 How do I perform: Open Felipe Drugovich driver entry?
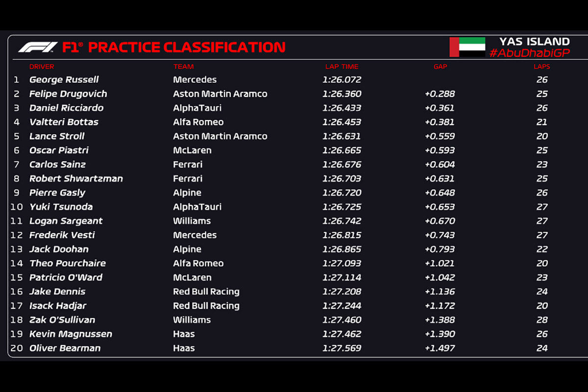click(68, 94)
